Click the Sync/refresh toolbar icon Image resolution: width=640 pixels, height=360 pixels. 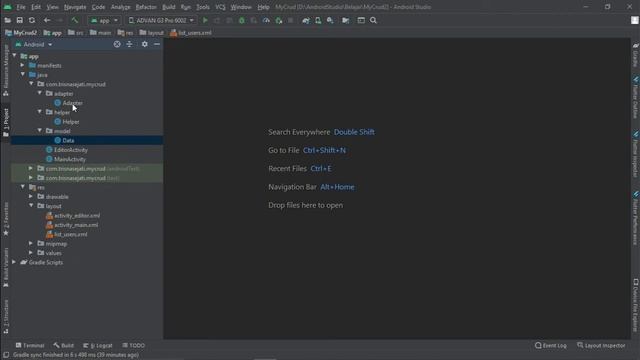point(32,20)
